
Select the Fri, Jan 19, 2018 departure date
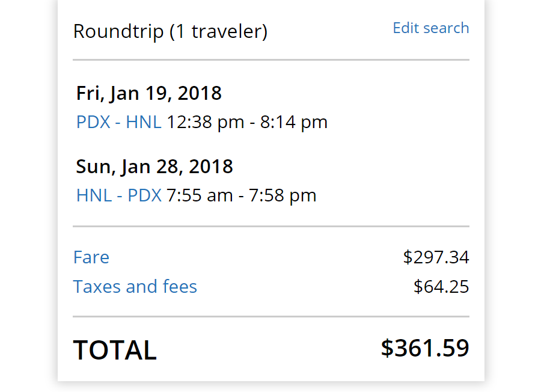pyautogui.click(x=149, y=94)
